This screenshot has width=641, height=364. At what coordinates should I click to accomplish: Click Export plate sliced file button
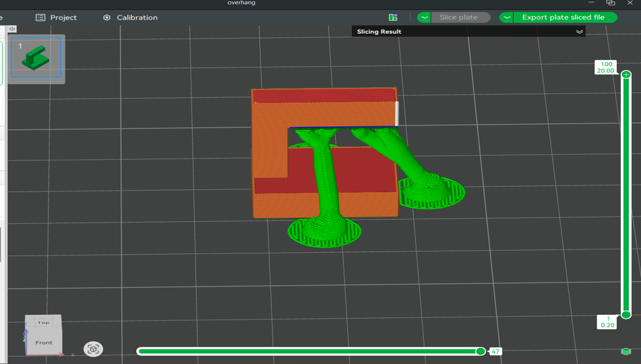tap(565, 17)
